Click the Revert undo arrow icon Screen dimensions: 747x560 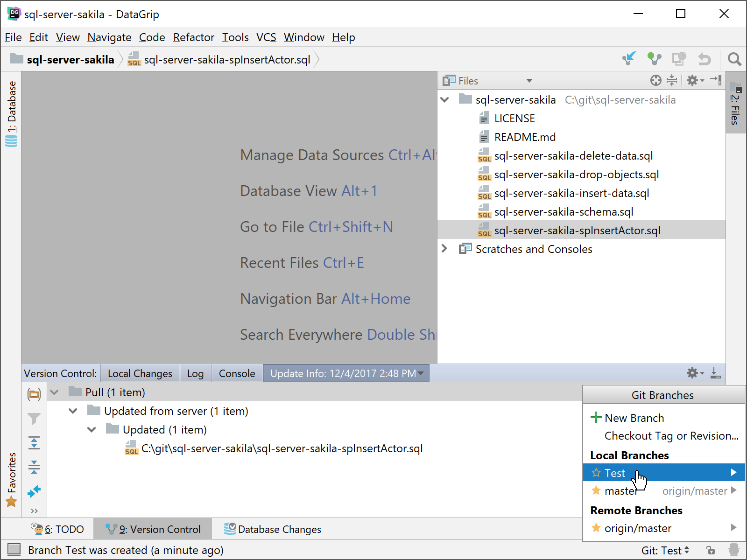(704, 59)
